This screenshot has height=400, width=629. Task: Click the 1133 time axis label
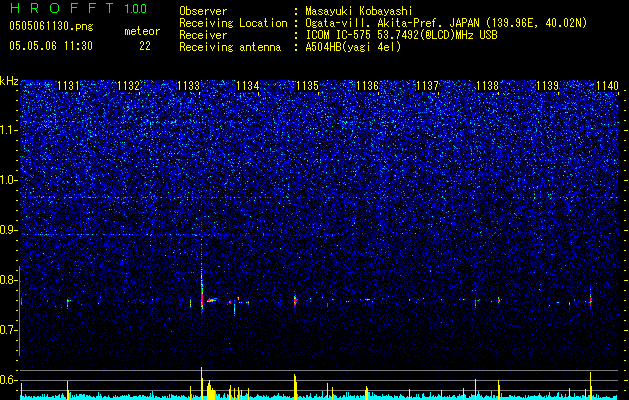(188, 86)
